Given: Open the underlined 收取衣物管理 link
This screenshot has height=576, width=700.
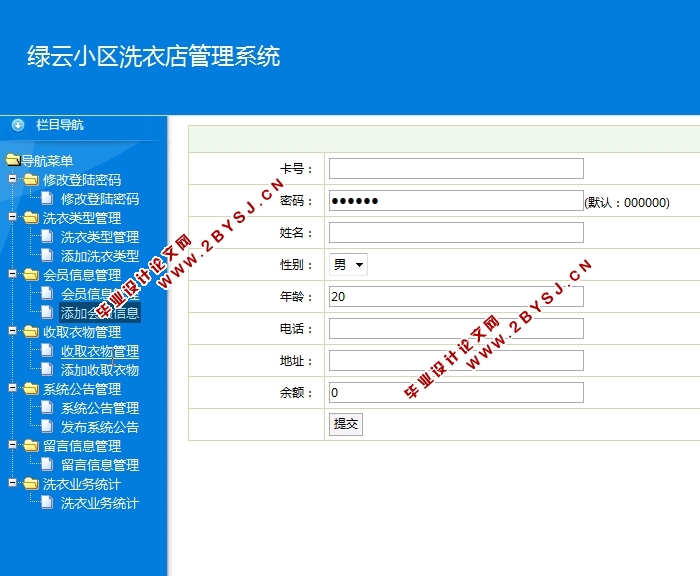Looking at the screenshot, I should pos(100,351).
